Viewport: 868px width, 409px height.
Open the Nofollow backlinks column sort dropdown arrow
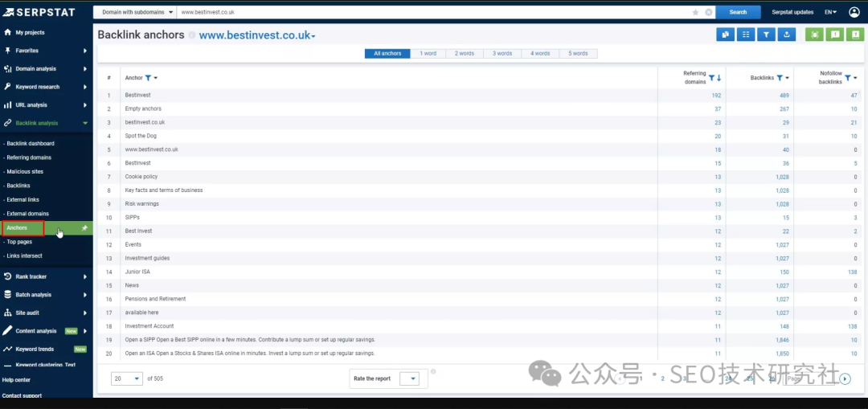click(855, 78)
